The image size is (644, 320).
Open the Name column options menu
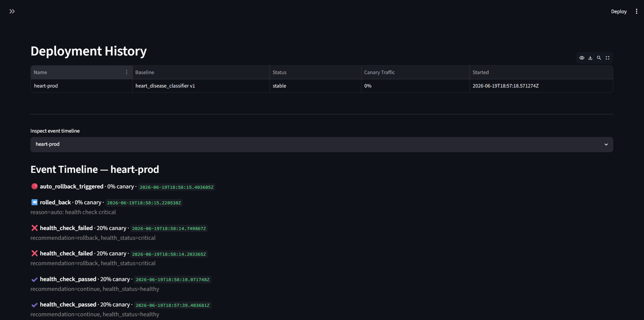127,72
